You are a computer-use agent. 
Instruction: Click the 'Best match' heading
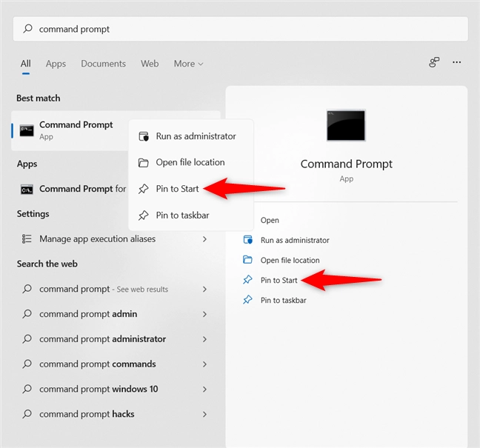(39, 98)
